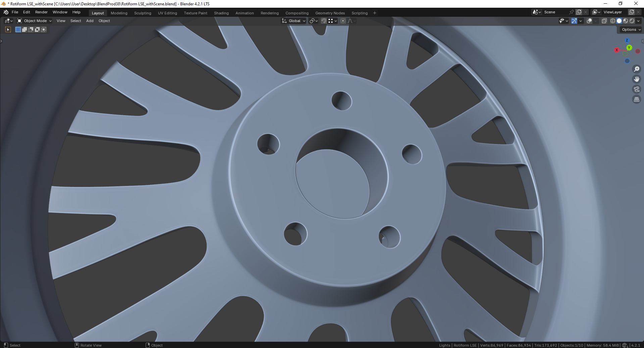Switch to Rendered viewport shading
The height and width of the screenshot is (348, 644).
[x=632, y=21]
